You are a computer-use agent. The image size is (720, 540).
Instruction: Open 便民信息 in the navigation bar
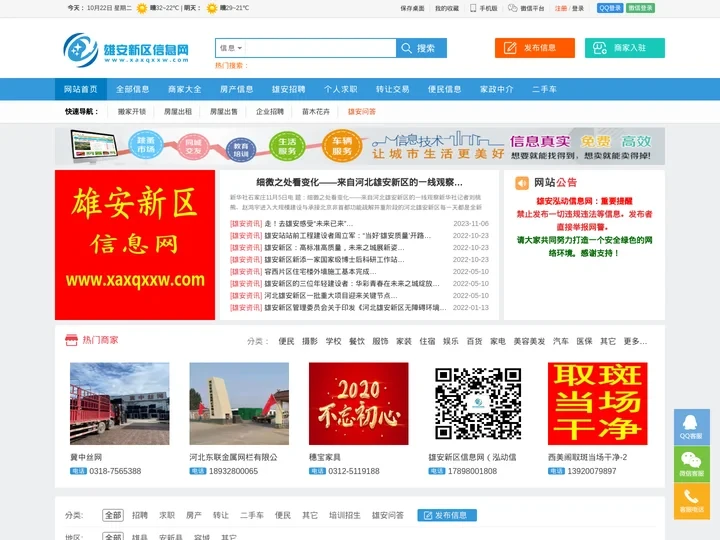[x=444, y=89]
